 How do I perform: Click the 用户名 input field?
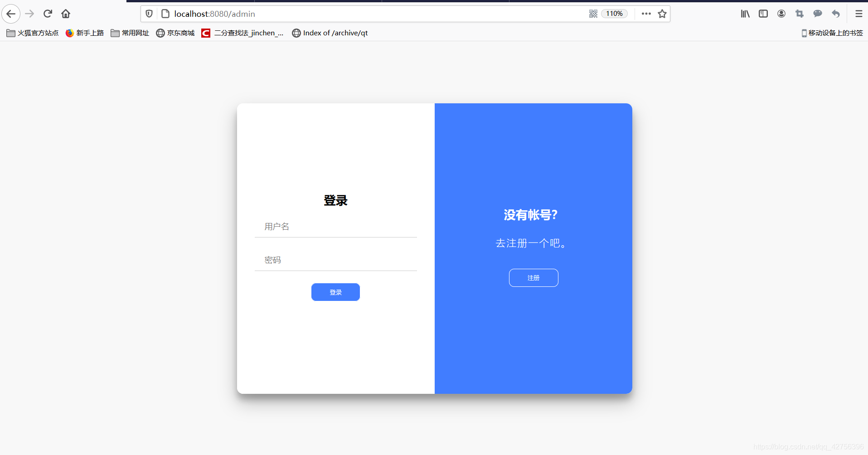coord(335,227)
